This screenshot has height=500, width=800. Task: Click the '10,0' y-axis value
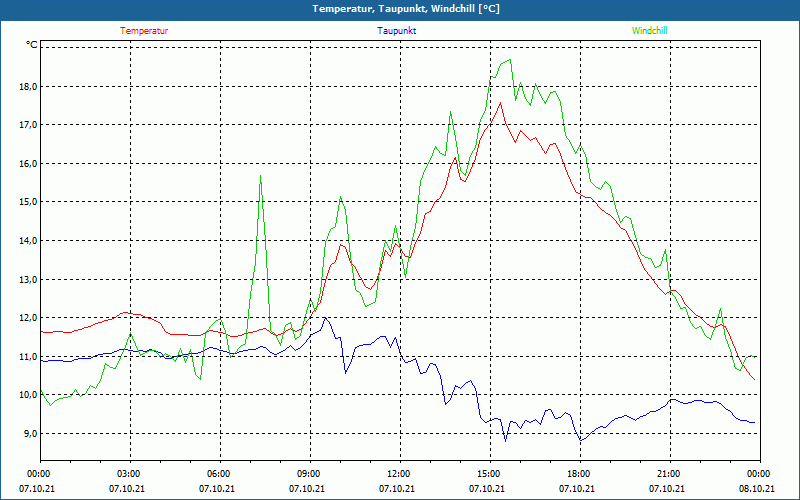tap(29, 395)
